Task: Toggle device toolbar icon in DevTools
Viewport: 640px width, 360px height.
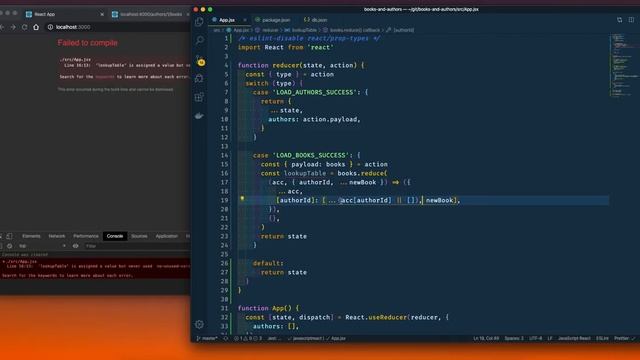Action: pyautogui.click(x=9, y=236)
